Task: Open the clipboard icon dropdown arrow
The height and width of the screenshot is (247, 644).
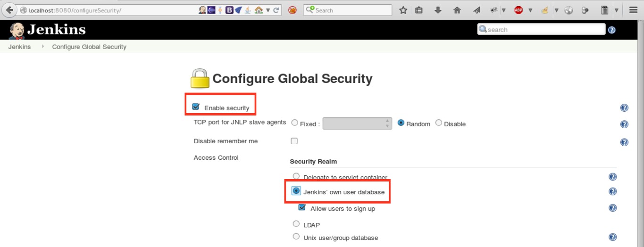Action: (617, 10)
